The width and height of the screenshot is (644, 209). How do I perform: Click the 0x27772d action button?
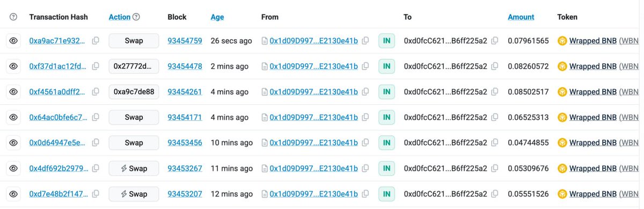pos(134,66)
